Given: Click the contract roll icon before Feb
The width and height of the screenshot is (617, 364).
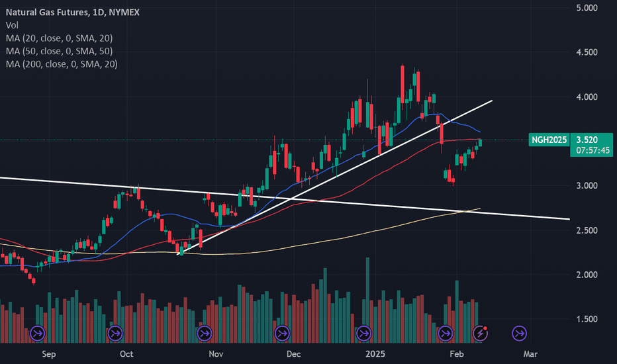Looking at the screenshot, I should tap(445, 334).
